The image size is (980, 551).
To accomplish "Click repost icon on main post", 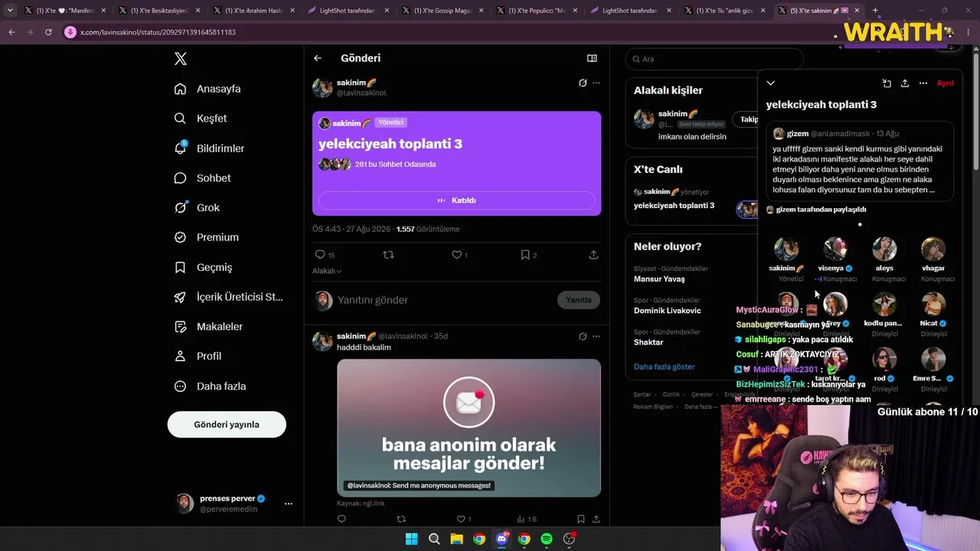I will point(388,255).
